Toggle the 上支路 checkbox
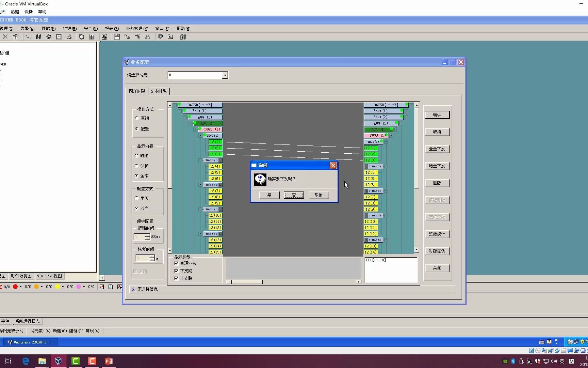The image size is (588, 368). 176,278
